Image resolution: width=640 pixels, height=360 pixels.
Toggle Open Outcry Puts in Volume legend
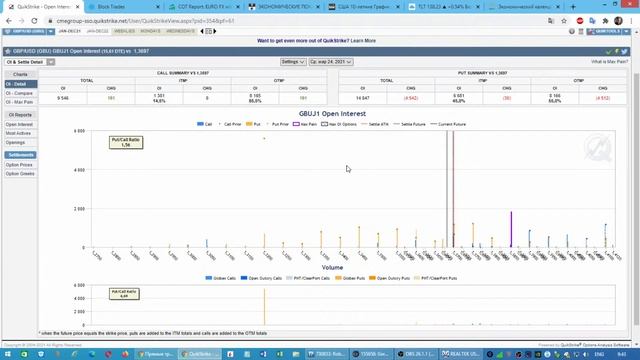click(x=389, y=278)
